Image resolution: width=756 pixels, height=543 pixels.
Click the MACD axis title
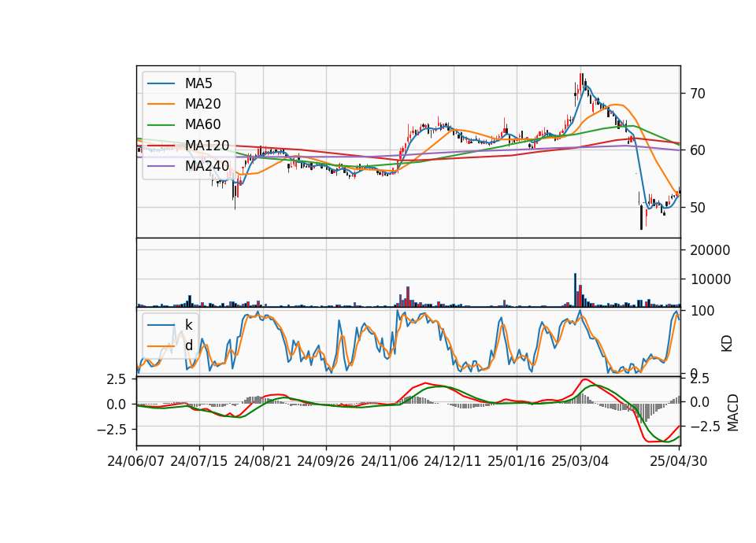(733, 412)
